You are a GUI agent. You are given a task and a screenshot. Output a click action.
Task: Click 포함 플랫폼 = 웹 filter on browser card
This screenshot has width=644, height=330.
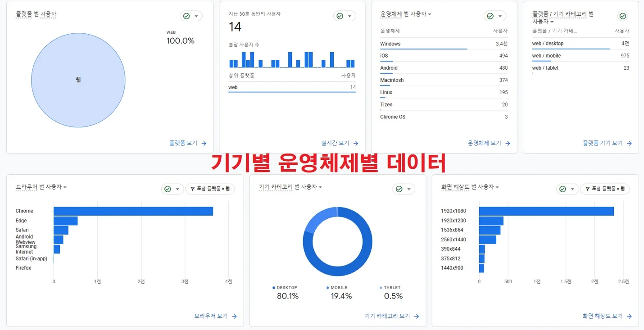[210, 189]
